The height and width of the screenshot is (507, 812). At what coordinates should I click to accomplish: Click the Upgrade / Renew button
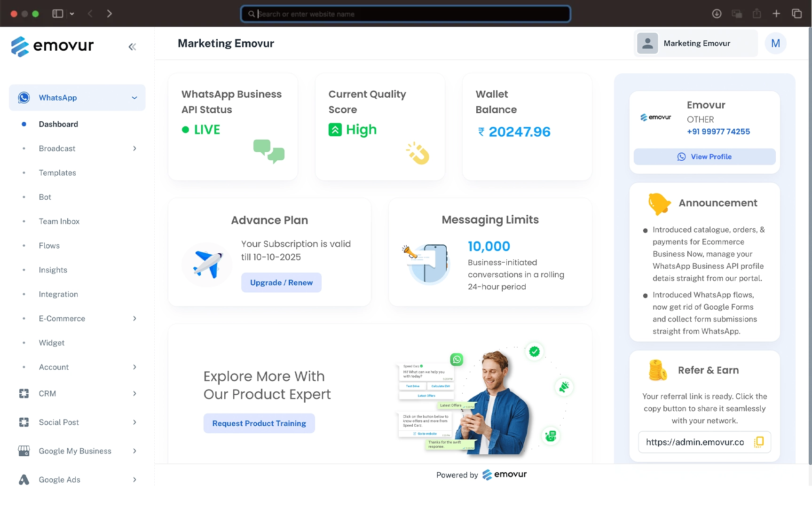[281, 282]
